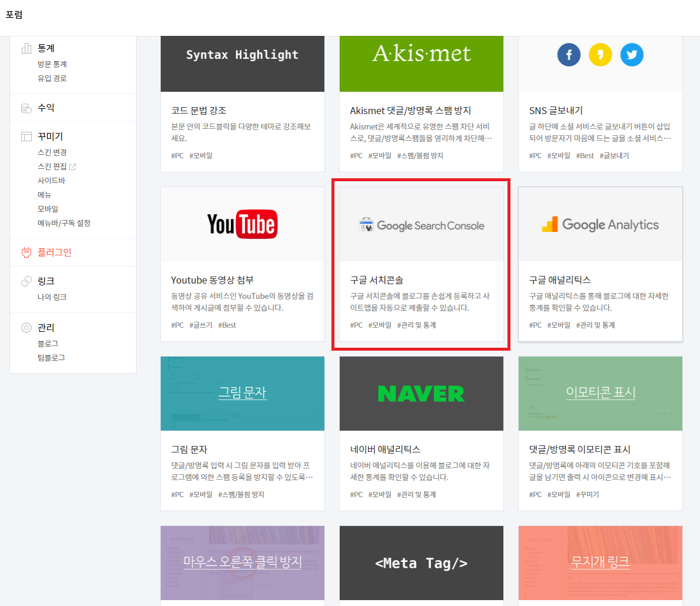Open the 마우스 오른쪽 클릭 방지 banner
The height and width of the screenshot is (606, 700).
click(x=243, y=563)
